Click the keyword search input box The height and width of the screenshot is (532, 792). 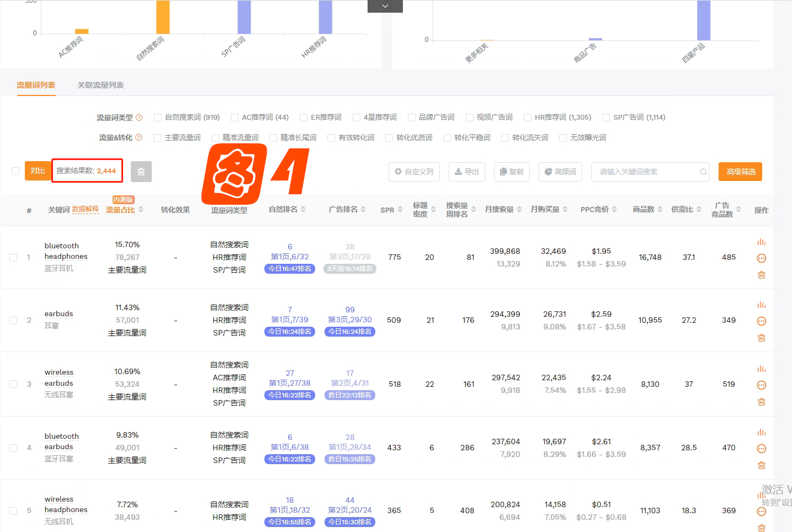(x=646, y=172)
